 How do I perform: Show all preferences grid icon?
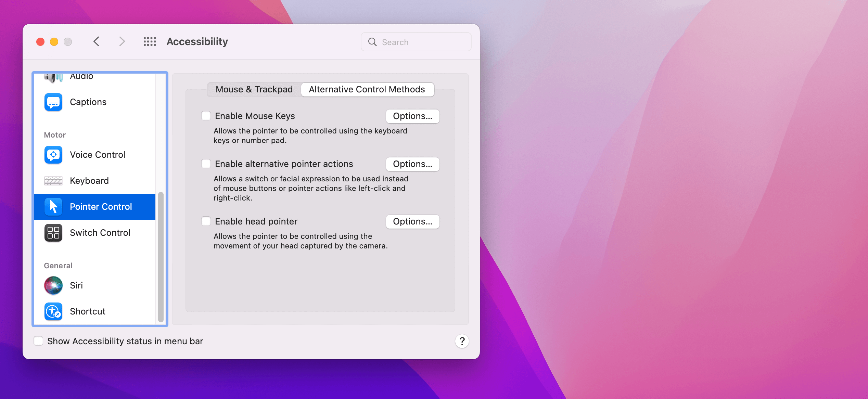[x=150, y=42]
